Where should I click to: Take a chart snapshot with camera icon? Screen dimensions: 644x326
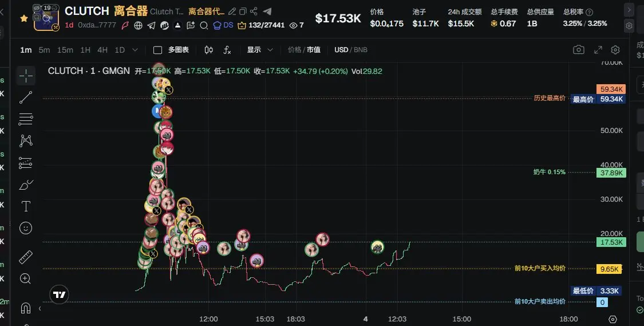click(579, 50)
